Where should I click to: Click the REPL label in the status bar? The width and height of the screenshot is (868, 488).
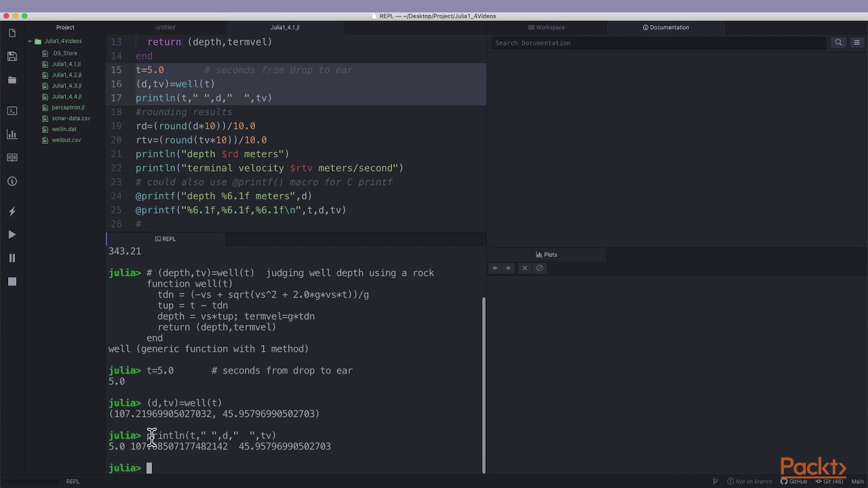tap(73, 481)
